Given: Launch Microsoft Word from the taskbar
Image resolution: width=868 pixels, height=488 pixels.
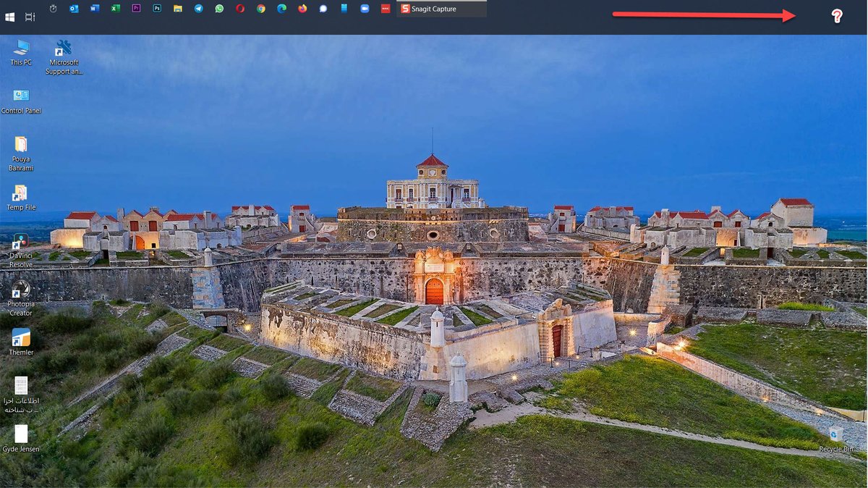Looking at the screenshot, I should [x=94, y=9].
